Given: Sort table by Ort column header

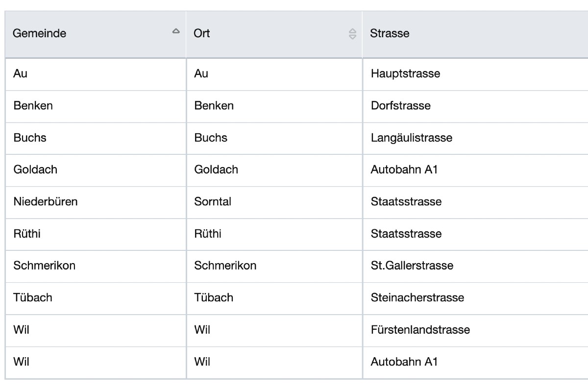Looking at the screenshot, I should tap(202, 34).
